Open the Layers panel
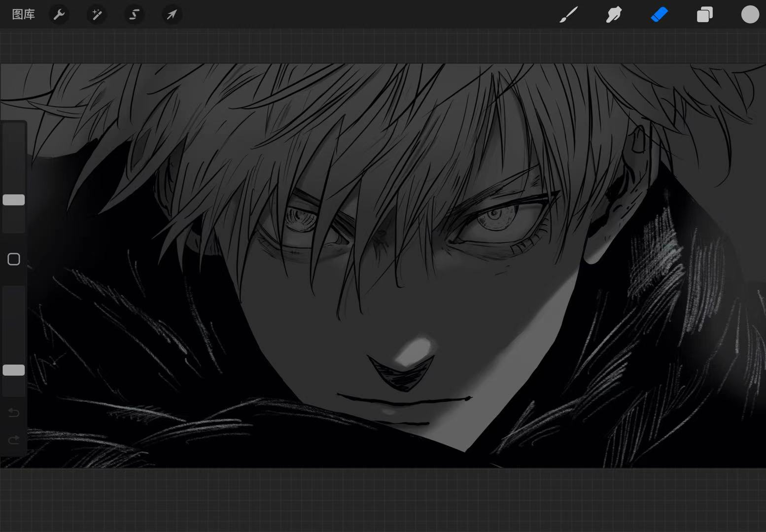 tap(704, 15)
